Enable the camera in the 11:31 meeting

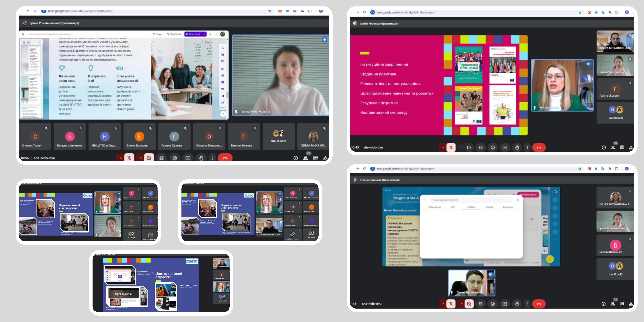click(x=469, y=304)
